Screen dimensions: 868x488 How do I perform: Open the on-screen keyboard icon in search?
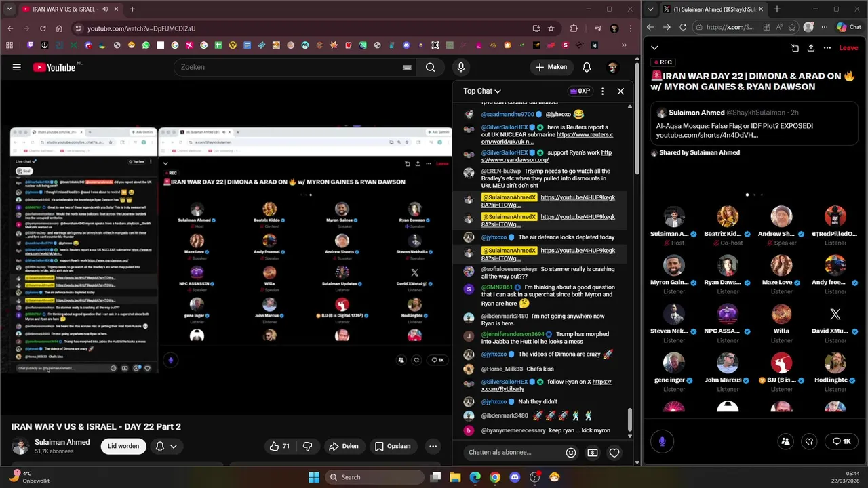pyautogui.click(x=407, y=67)
